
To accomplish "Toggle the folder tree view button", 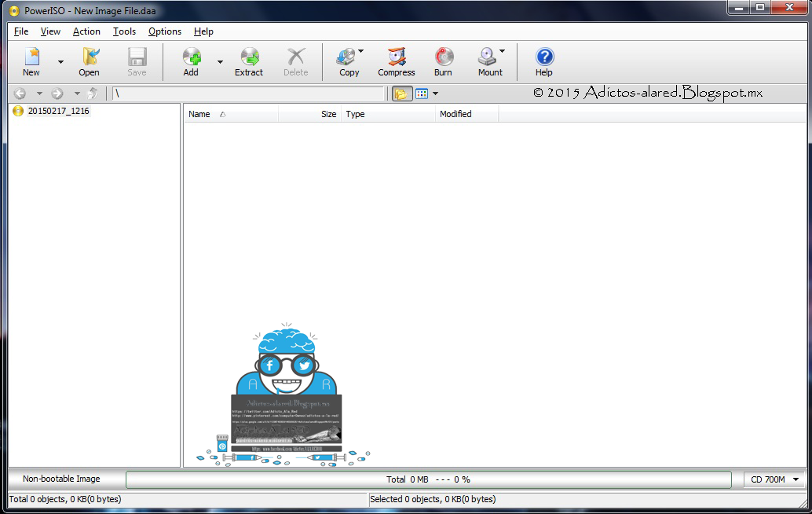I will point(401,94).
